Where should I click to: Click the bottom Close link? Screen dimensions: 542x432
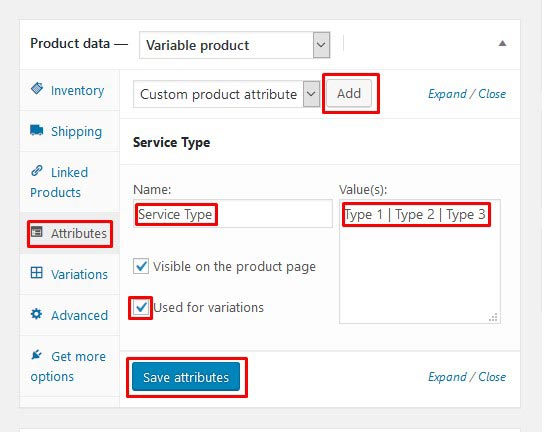[492, 377]
